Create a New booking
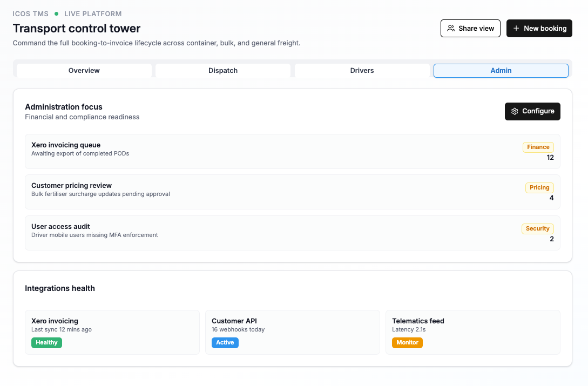Viewport: 588px width, 386px height. pos(539,29)
